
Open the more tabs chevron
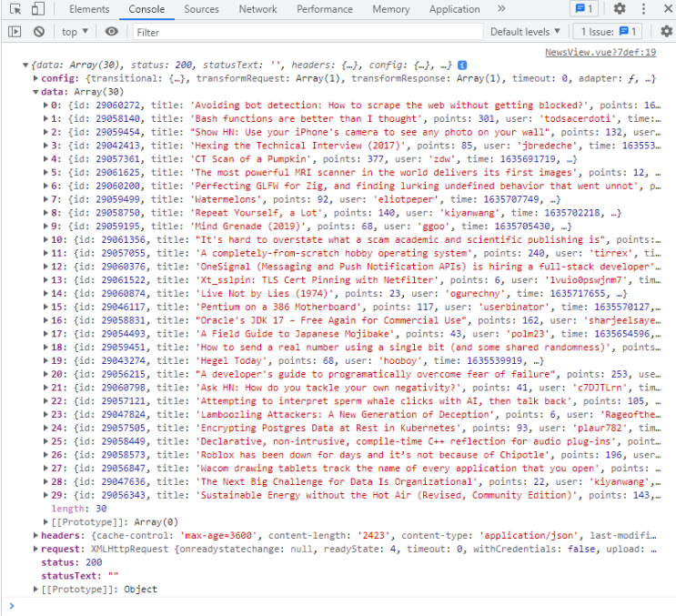501,8
